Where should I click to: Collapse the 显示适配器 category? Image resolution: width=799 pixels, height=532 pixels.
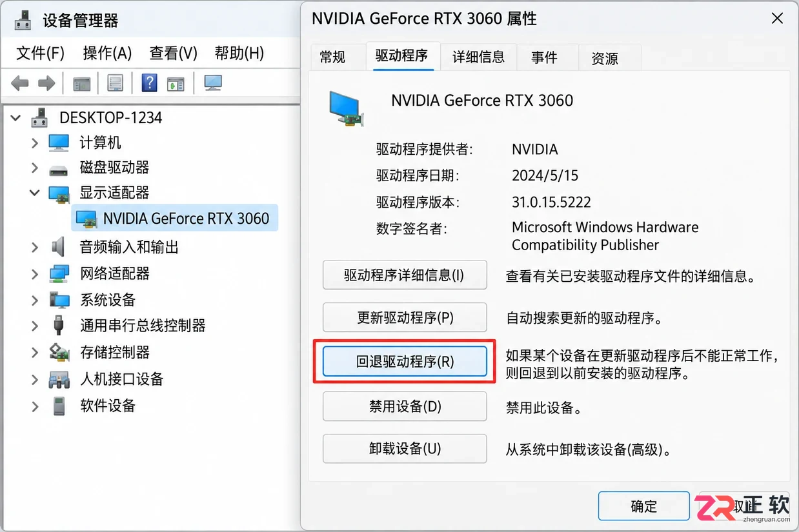pos(35,193)
